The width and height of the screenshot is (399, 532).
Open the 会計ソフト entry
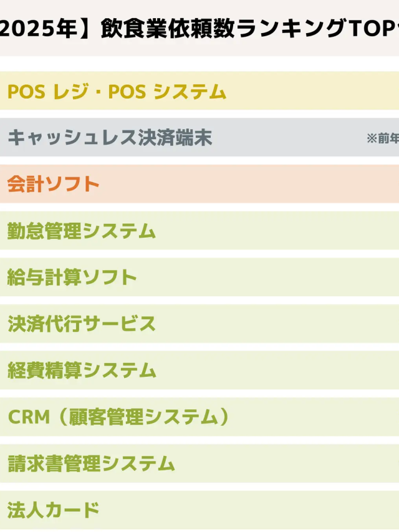coord(199,185)
